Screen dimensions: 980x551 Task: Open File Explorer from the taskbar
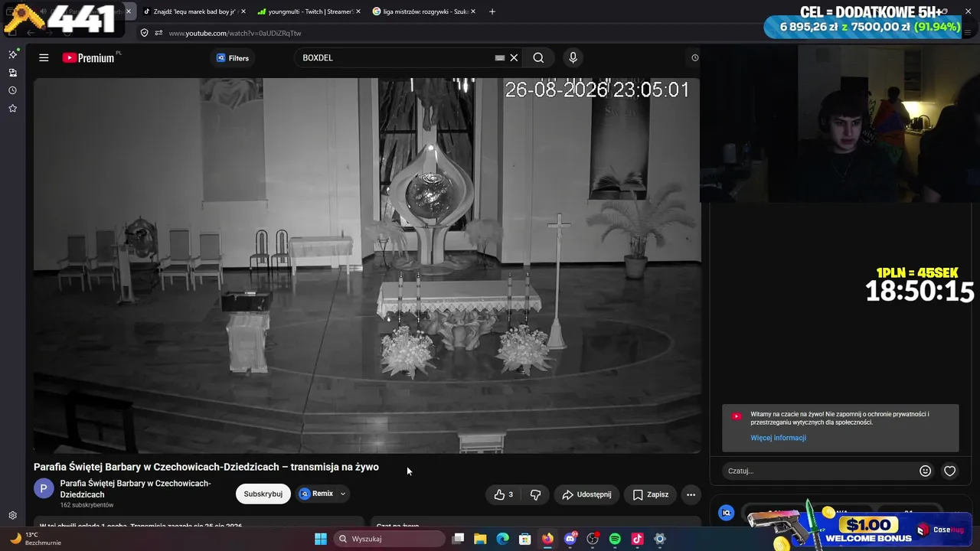[x=480, y=539]
